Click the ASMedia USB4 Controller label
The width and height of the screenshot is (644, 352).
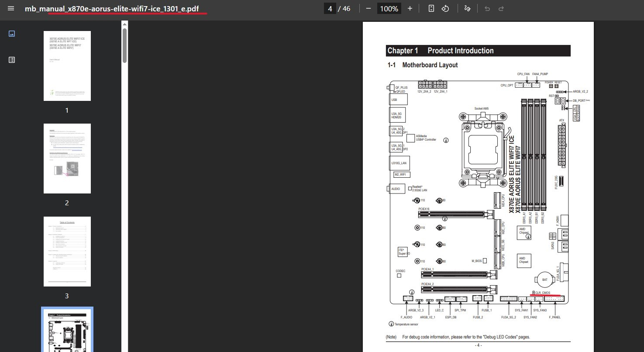pos(426,138)
